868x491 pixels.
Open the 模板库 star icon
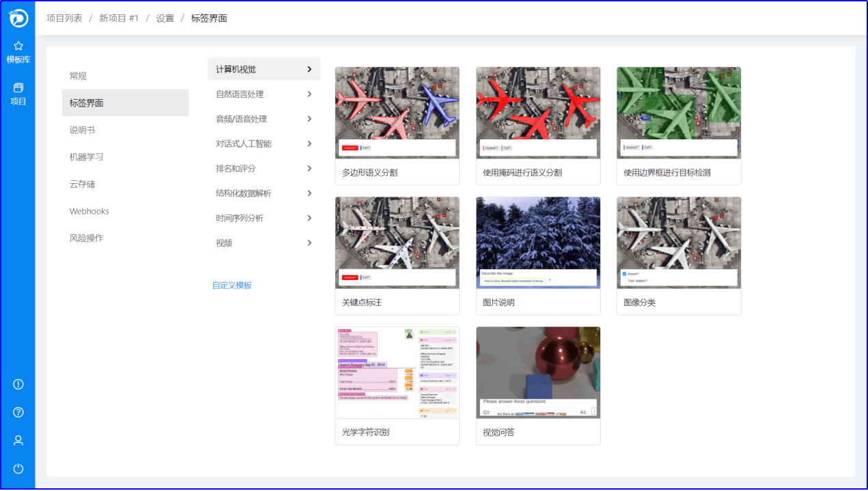click(x=18, y=46)
